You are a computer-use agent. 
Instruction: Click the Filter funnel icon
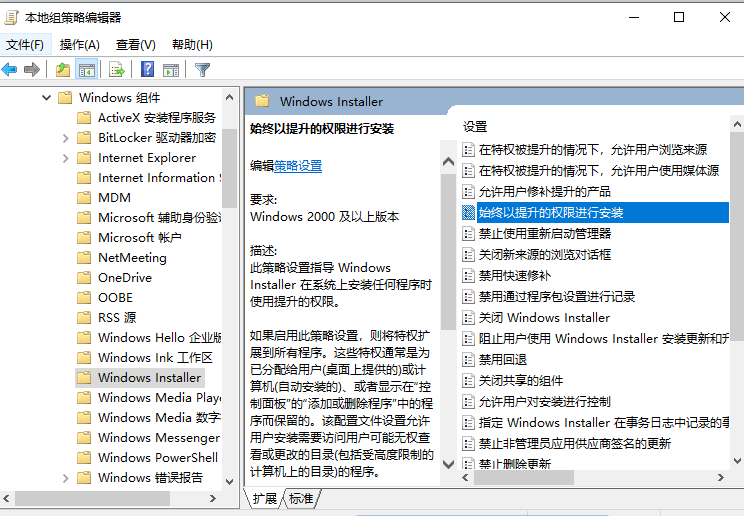point(202,70)
